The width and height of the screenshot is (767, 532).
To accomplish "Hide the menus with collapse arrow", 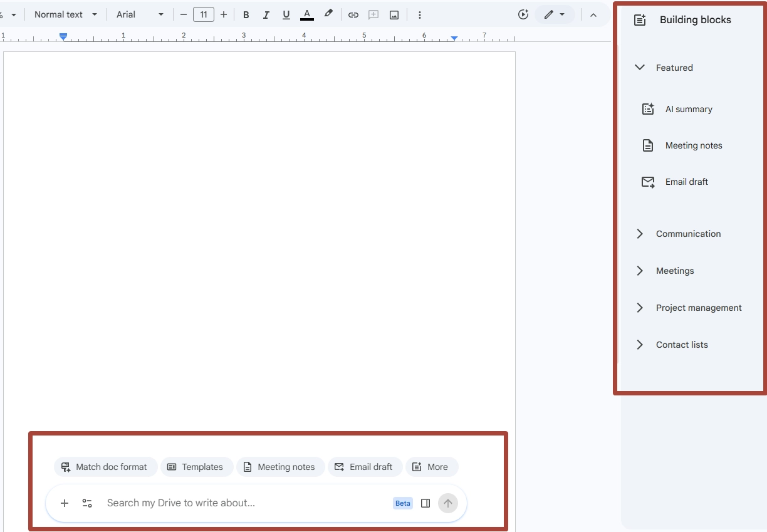I will [593, 14].
